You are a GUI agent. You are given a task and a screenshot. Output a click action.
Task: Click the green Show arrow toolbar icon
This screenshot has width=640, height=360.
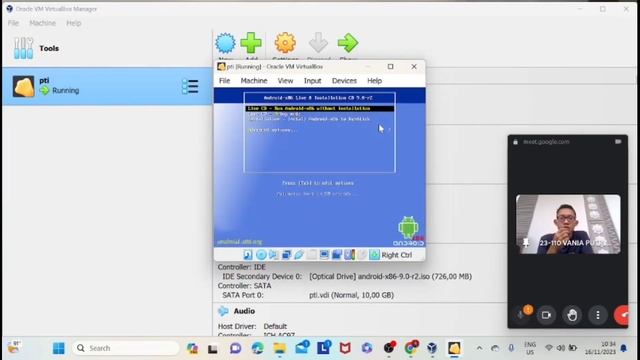pos(348,43)
